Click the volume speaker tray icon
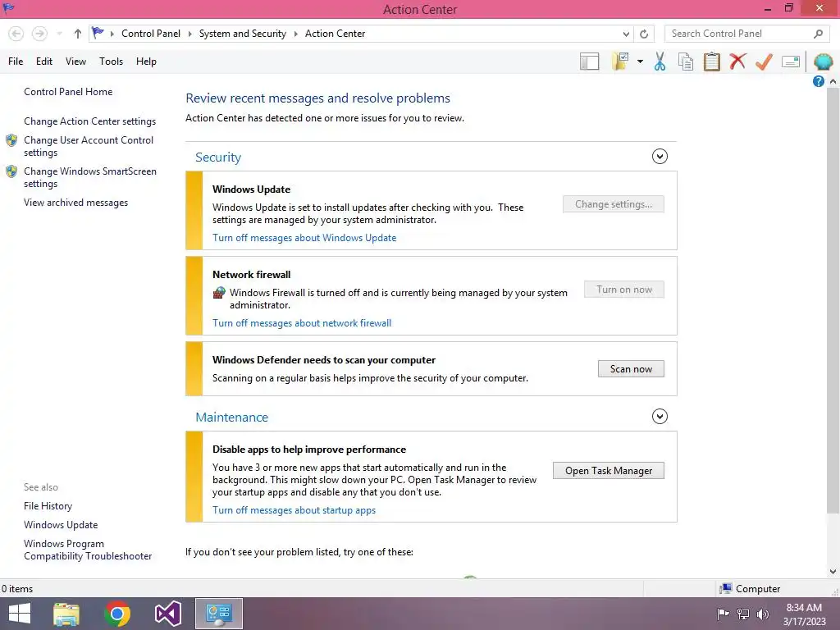Image resolution: width=840 pixels, height=630 pixels. [x=762, y=614]
